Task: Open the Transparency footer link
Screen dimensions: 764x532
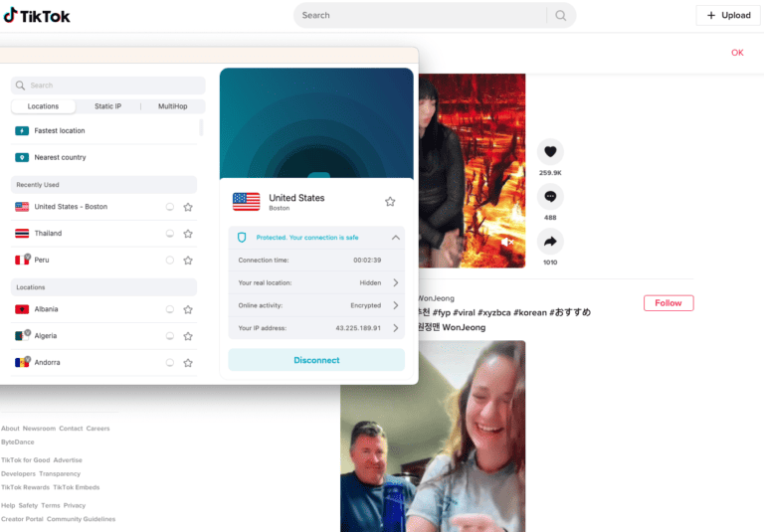Action: click(60, 474)
